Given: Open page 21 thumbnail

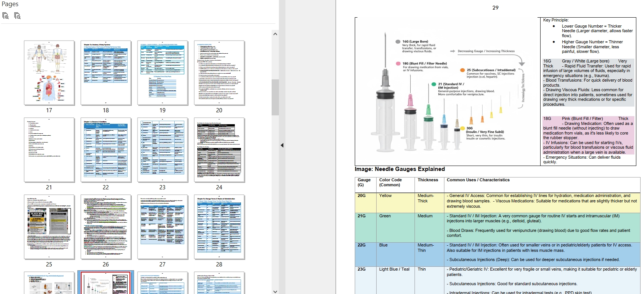Looking at the screenshot, I should click(x=49, y=150).
